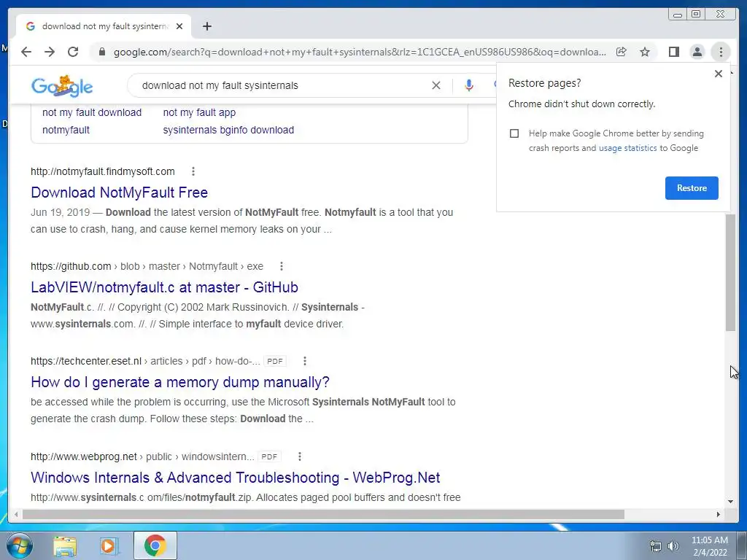Bookmark this tab with the star

tap(645, 52)
